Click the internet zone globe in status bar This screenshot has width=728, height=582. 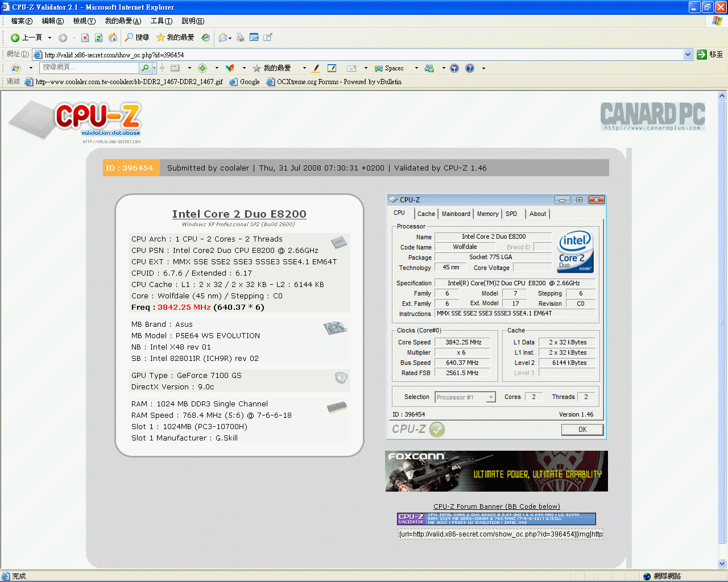(x=647, y=576)
